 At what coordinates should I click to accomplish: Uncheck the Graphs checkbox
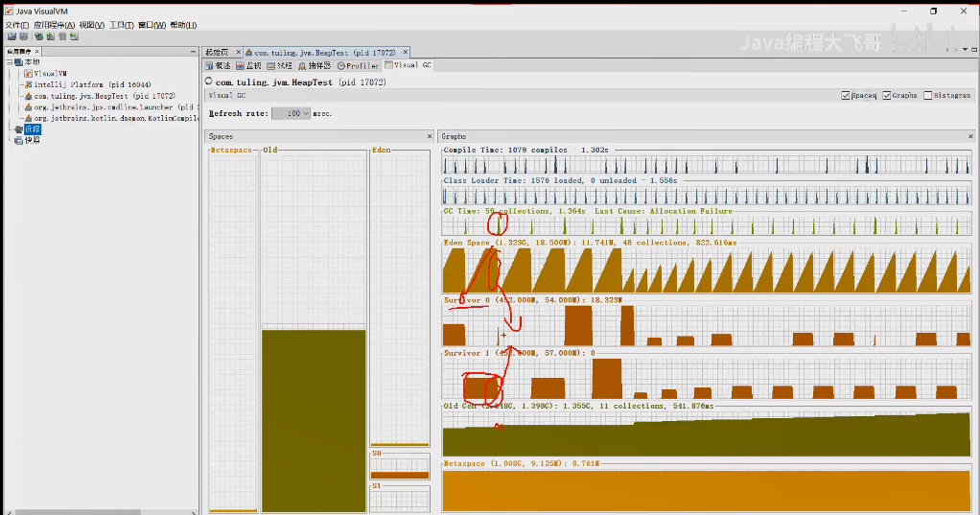pos(887,96)
